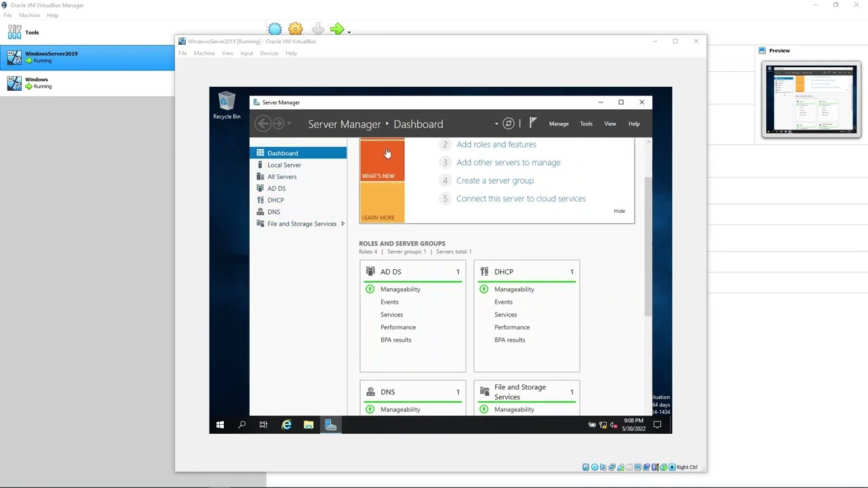Open the WHAT'S NEW orange tab
Image resolution: width=868 pixels, height=488 pixels.
[x=382, y=161]
